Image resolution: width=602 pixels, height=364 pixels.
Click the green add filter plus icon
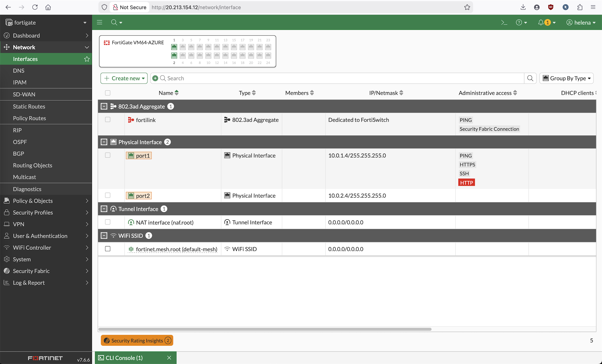click(155, 78)
